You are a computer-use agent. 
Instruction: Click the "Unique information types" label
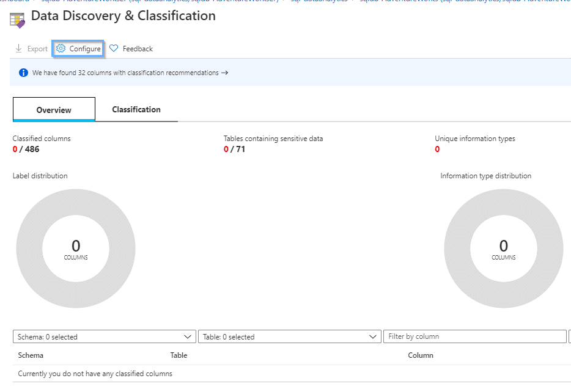tap(475, 139)
